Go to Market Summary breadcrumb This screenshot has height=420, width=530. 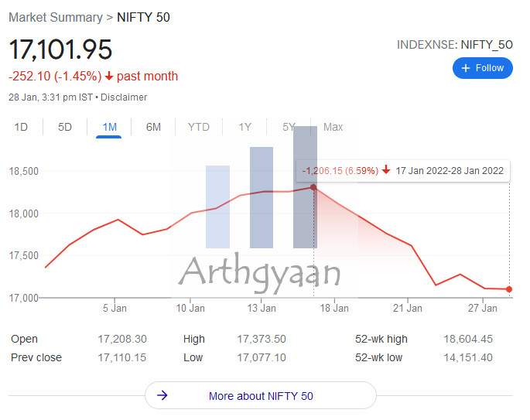(x=56, y=17)
